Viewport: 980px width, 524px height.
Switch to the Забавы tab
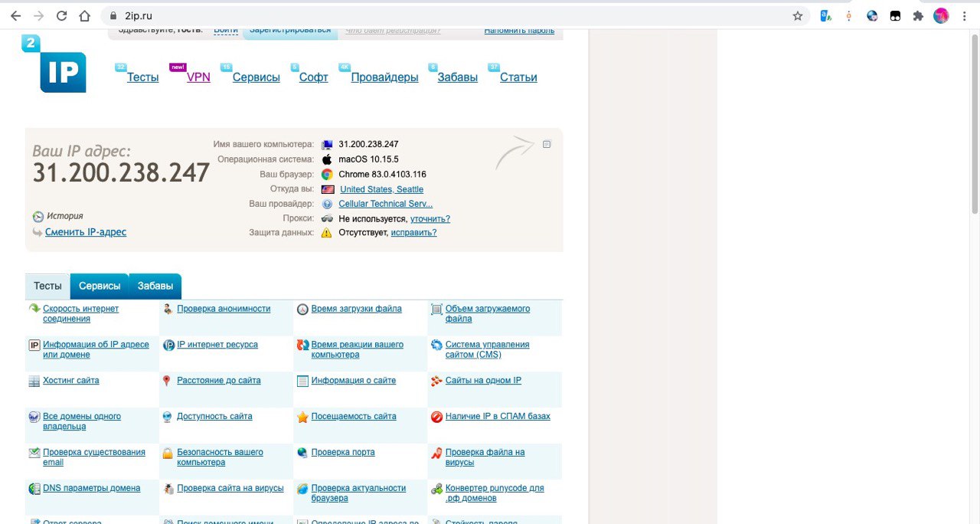[x=155, y=286]
